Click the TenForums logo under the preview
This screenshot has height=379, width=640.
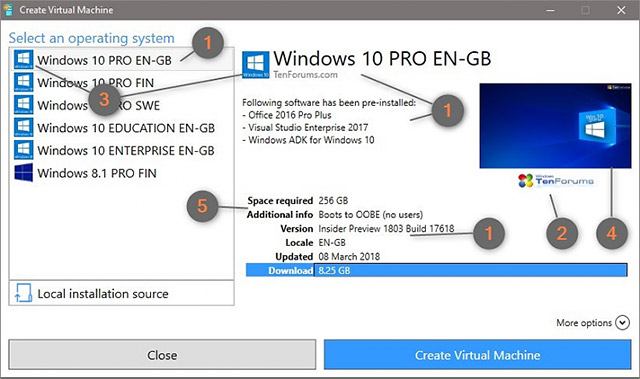coord(556,180)
